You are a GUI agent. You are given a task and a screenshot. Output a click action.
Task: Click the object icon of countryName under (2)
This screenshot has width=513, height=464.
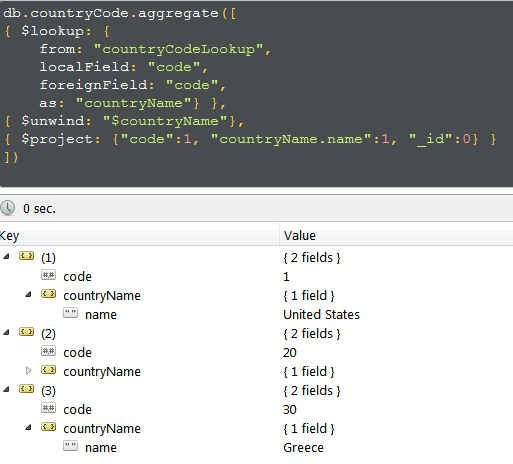pyautogui.click(x=48, y=370)
